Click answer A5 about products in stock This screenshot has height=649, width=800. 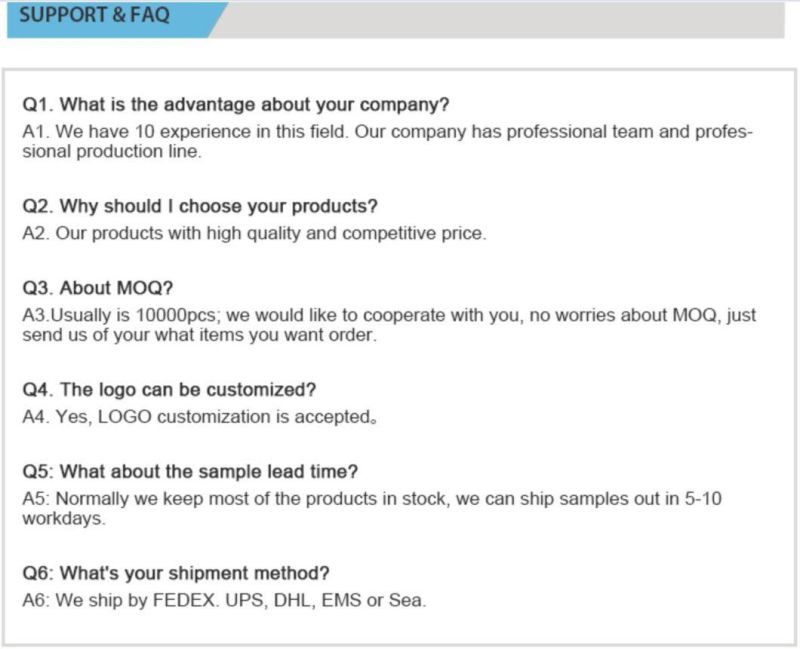coord(371,499)
